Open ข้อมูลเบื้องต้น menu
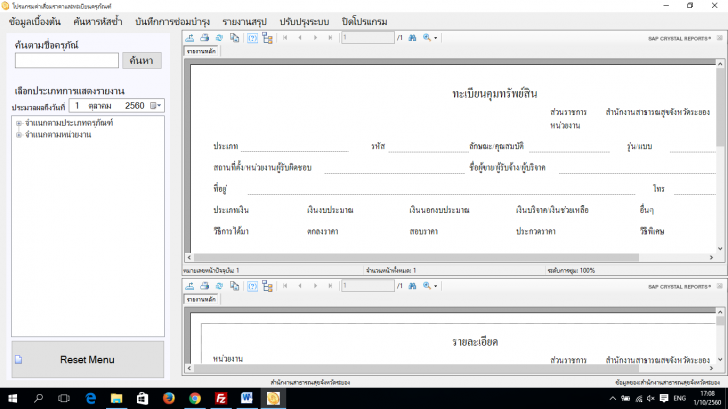The height and width of the screenshot is (409, 728). point(35,22)
